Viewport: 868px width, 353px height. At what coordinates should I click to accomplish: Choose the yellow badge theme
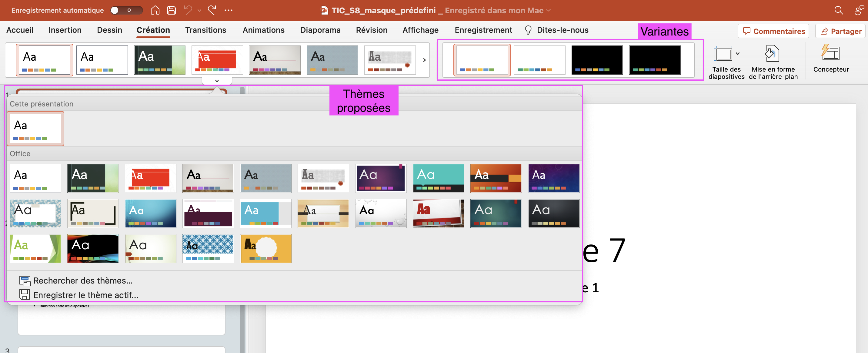click(266, 248)
